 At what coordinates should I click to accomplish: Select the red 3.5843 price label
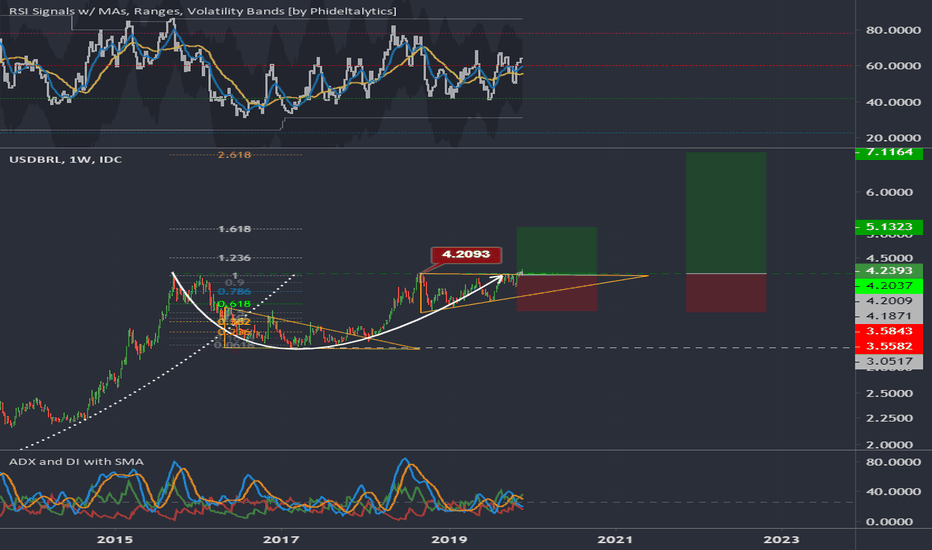click(x=889, y=331)
